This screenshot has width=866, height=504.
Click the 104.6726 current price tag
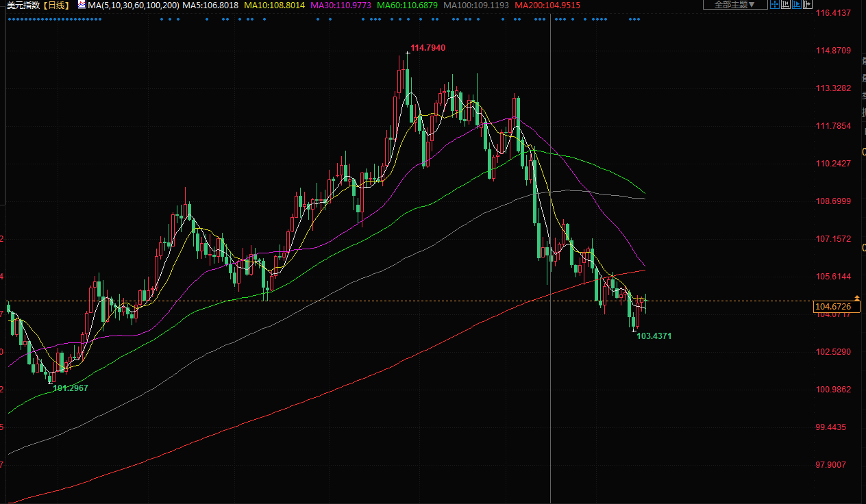[833, 306]
